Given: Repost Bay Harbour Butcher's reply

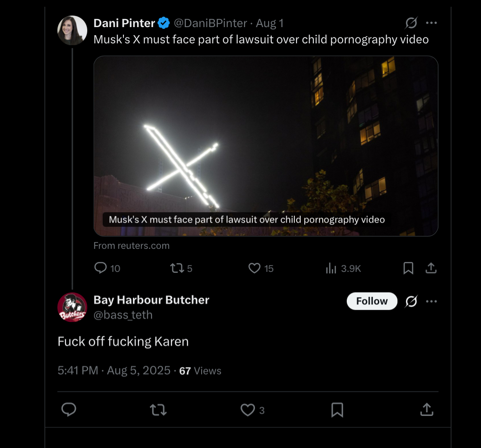Looking at the screenshot, I should point(158,410).
